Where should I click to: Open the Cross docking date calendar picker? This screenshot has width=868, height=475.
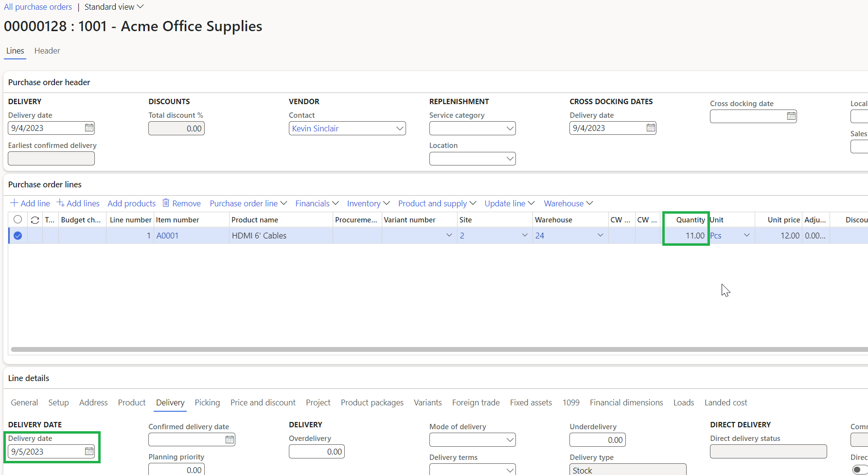791,116
